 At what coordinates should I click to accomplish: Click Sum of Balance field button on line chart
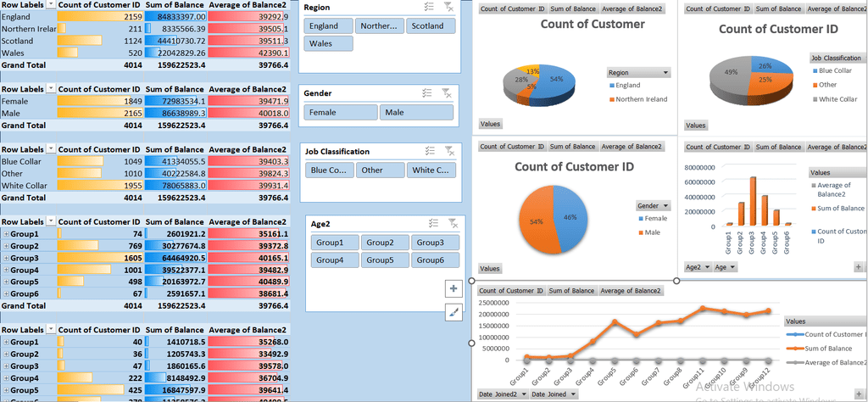[571, 291]
